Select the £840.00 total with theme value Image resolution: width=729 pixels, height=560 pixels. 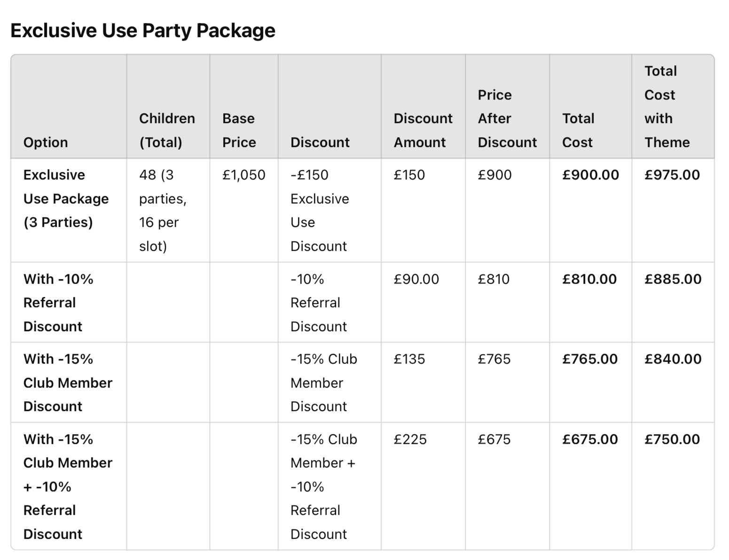pyautogui.click(x=673, y=359)
